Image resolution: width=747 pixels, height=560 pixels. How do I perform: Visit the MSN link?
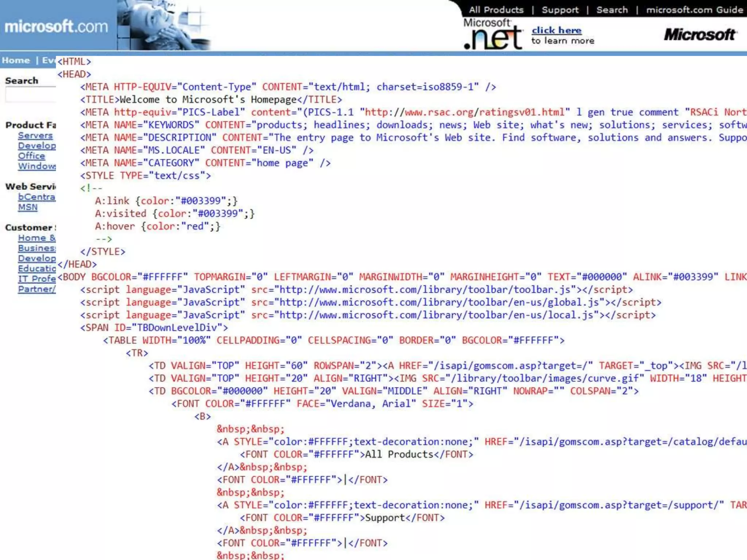(28, 207)
